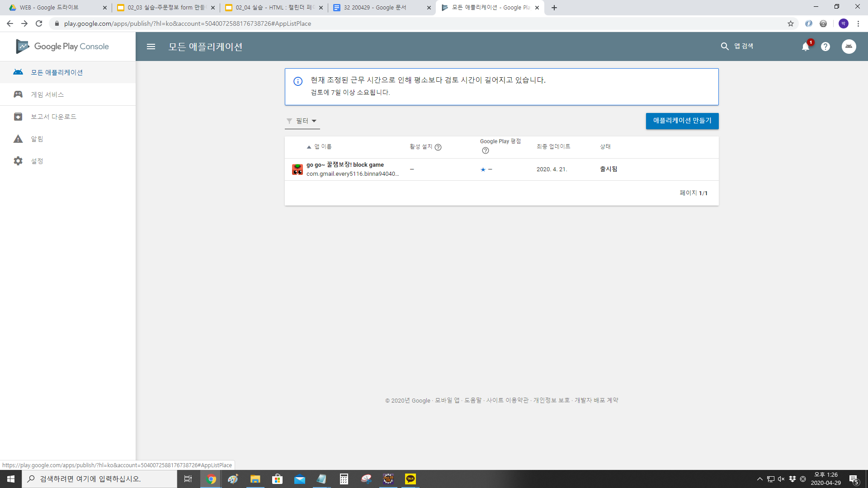Viewport: 868px width, 488px height.
Task: Open KakaoTalk from the taskbar
Action: coord(410,479)
